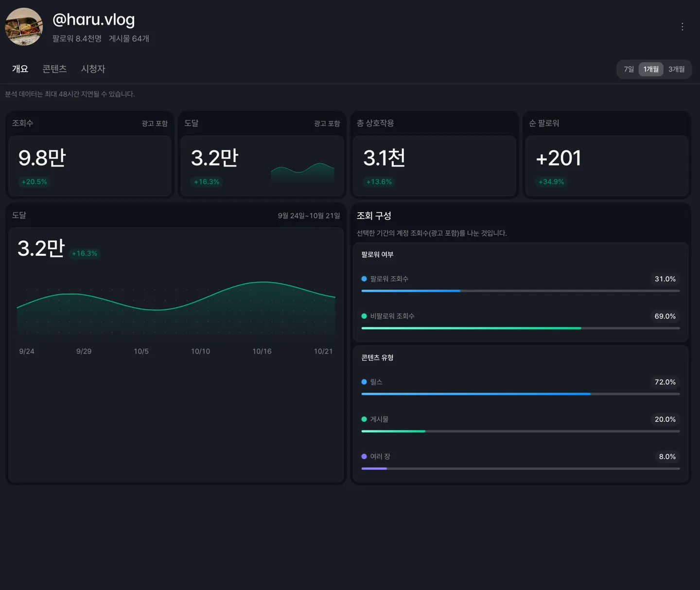Click the 조회 구성 section heading

click(374, 215)
